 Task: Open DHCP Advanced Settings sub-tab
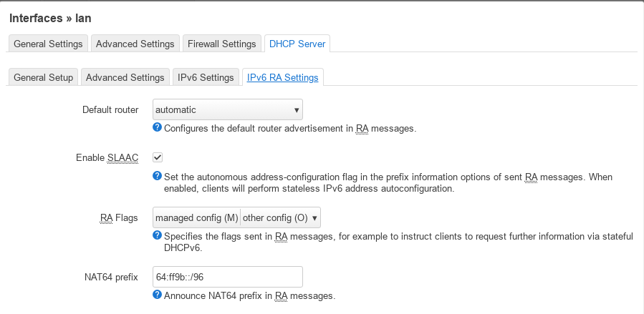pyautogui.click(x=125, y=77)
